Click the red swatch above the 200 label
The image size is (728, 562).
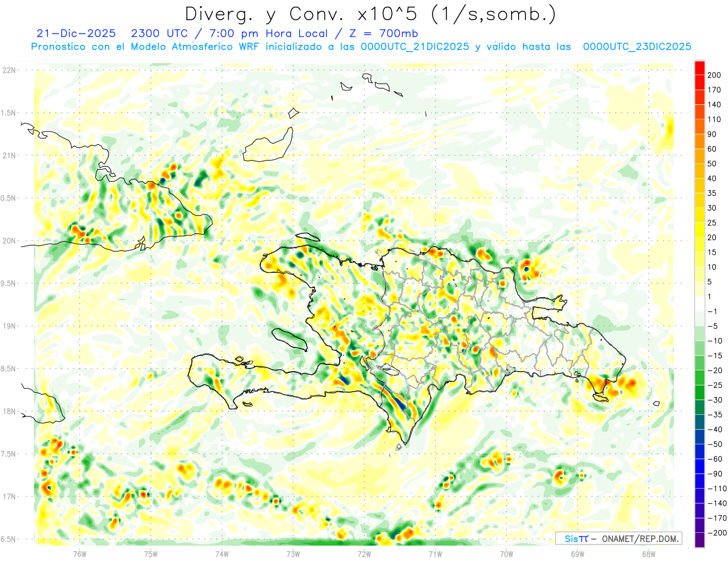click(699, 68)
